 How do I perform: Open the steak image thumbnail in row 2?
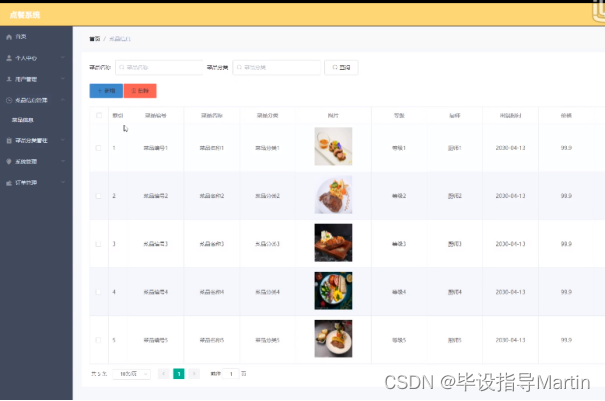(333, 195)
